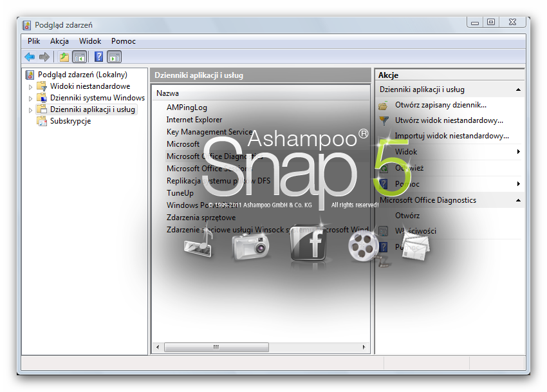
Task: Click the blue Back arrow in toolbar
Action: (30, 57)
